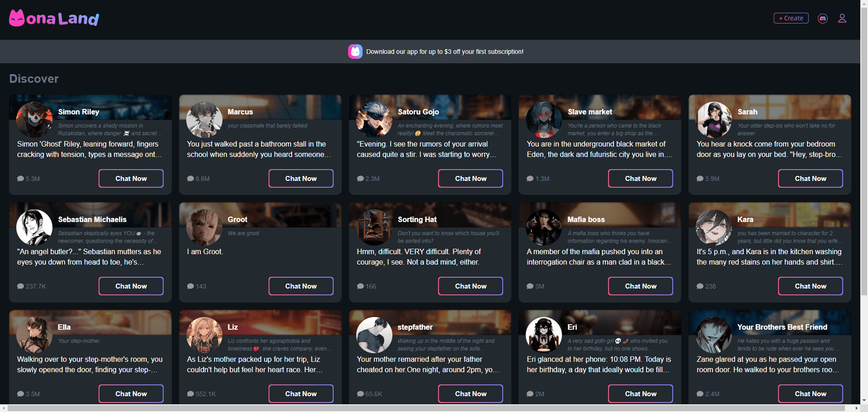This screenshot has height=412, width=868.
Task: Click Chat Now on Your Brothers Best Friend card
Action: [811, 393]
